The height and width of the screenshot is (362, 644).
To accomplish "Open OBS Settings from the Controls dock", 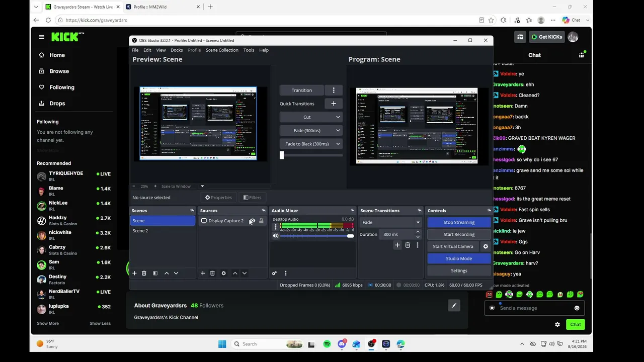I will tap(459, 270).
